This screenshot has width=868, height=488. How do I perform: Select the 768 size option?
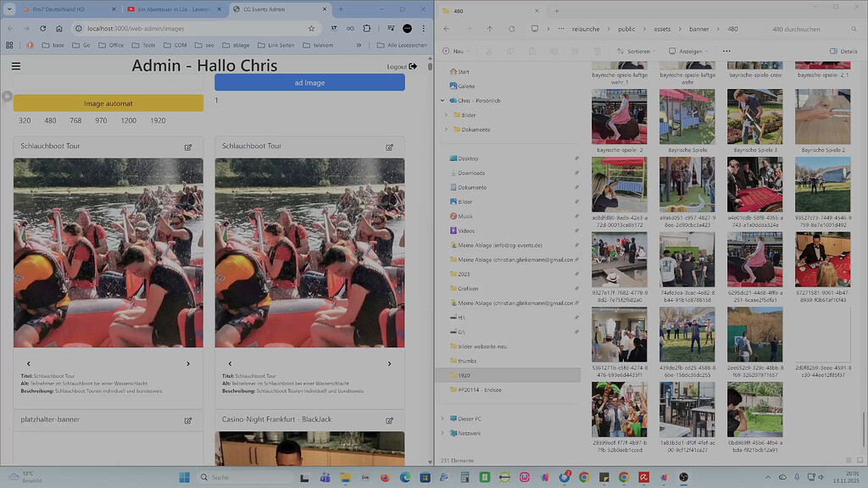[x=75, y=120]
